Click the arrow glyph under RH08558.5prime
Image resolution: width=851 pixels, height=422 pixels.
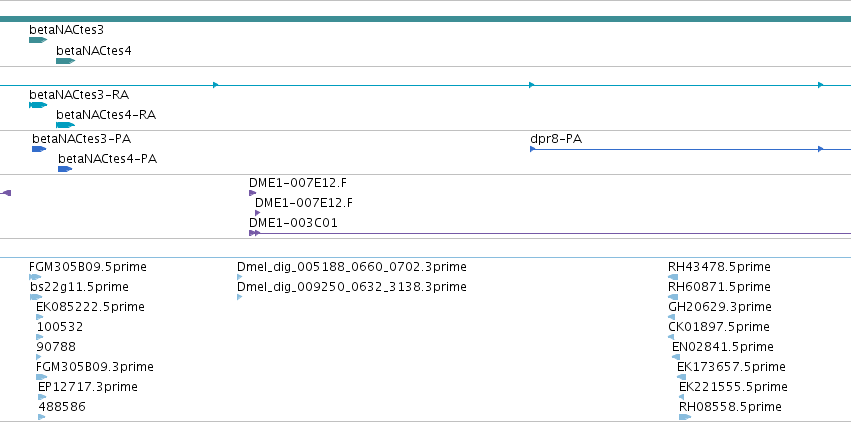click(685, 417)
